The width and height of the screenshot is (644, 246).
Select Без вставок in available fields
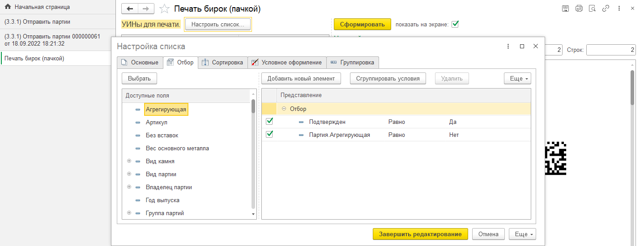162,135
